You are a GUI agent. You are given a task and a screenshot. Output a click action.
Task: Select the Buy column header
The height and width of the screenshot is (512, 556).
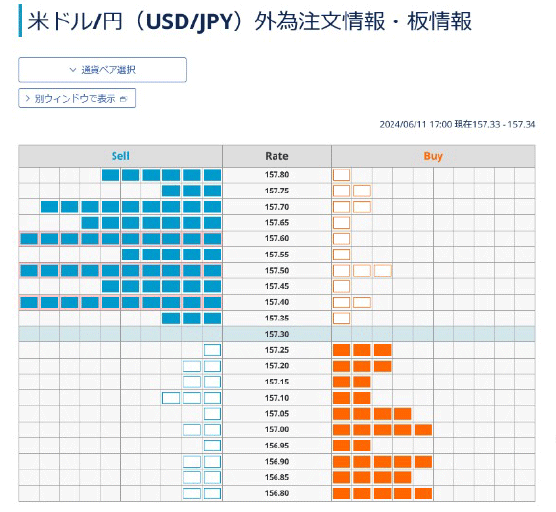point(433,156)
